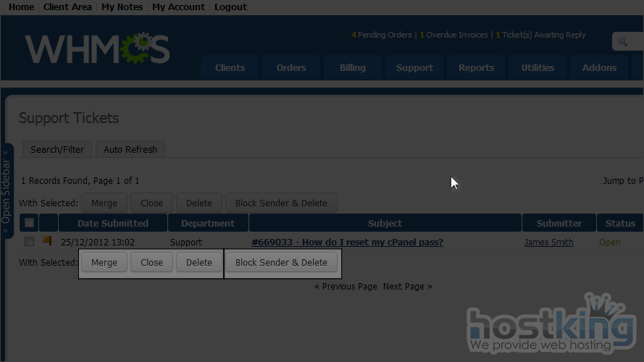Viewport: 644px width, 362px height.
Task: Open ticket #669033 subject link
Action: point(347,243)
